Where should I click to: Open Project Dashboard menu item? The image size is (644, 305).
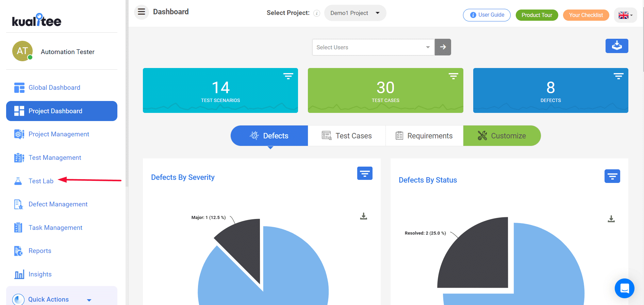[x=62, y=111]
